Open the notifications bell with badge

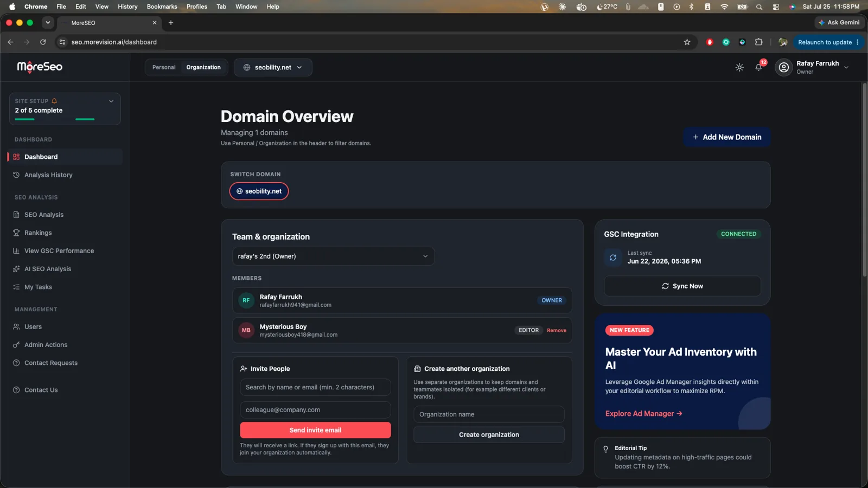point(759,67)
